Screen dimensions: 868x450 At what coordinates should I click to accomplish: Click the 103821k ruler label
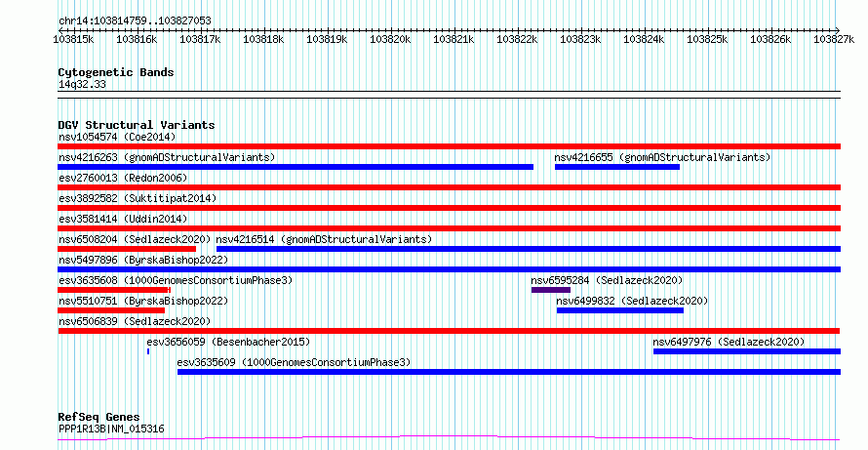[454, 39]
